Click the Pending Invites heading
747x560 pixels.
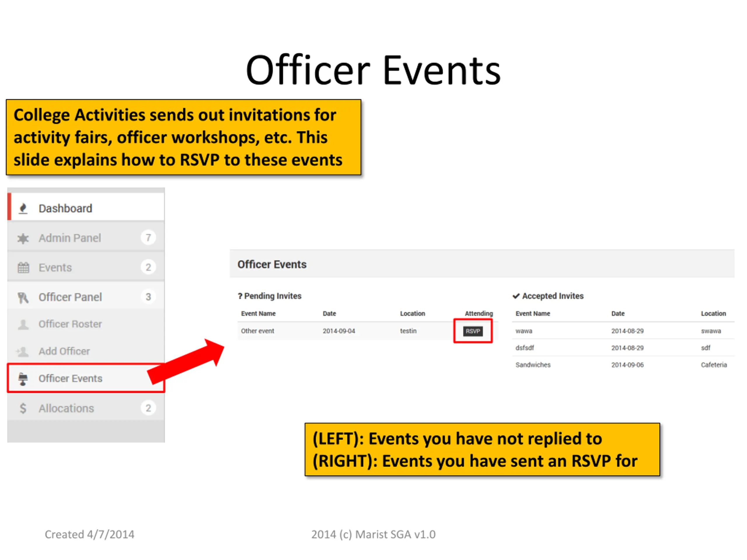[273, 296]
